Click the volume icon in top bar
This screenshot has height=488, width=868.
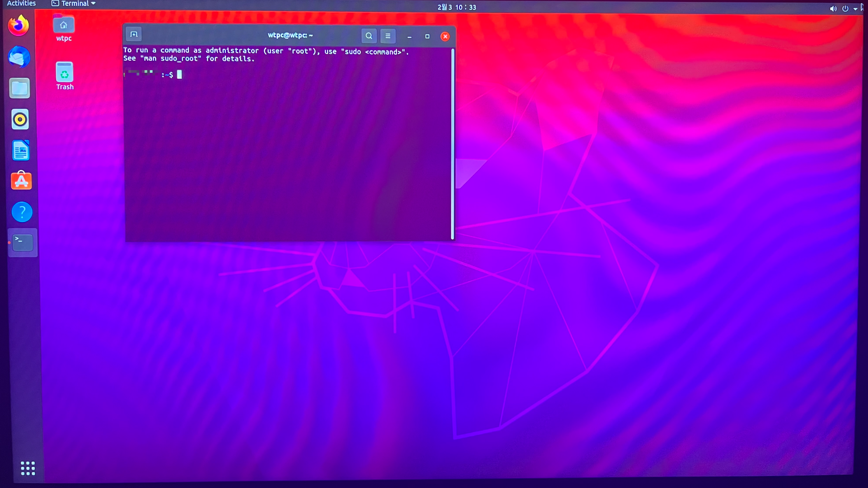[833, 9]
